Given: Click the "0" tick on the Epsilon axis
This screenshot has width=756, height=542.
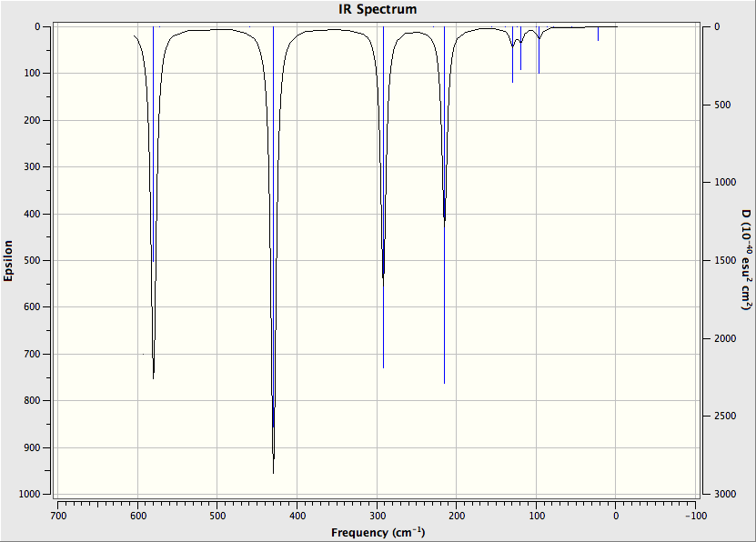Looking at the screenshot, I should [x=37, y=27].
